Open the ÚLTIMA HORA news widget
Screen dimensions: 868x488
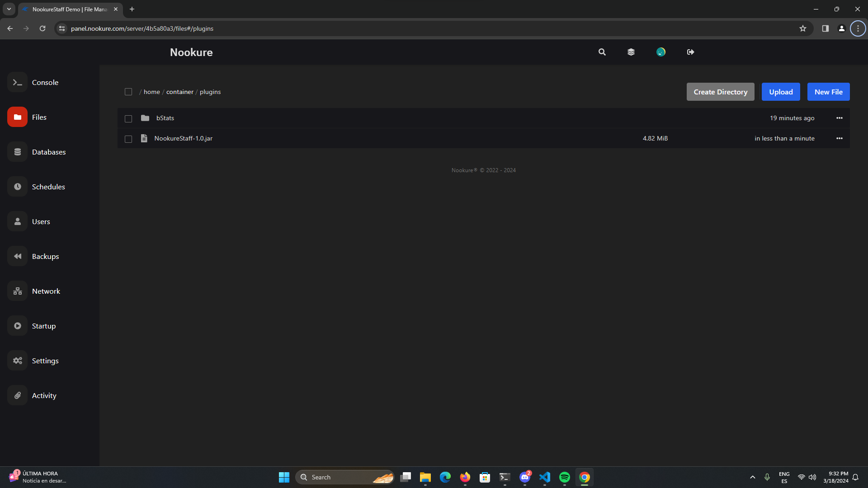(38, 477)
